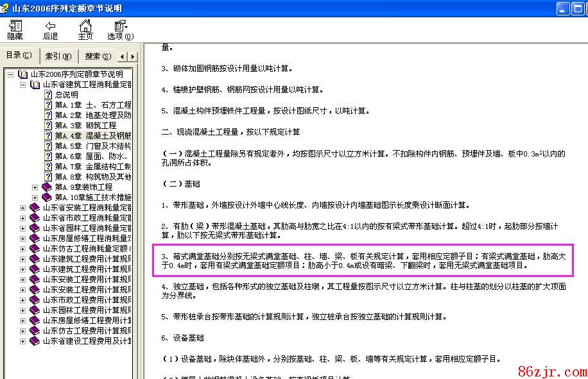588x379 pixels.
Task: Open topic 第A.1章 土、石方工程
Action: click(93, 105)
